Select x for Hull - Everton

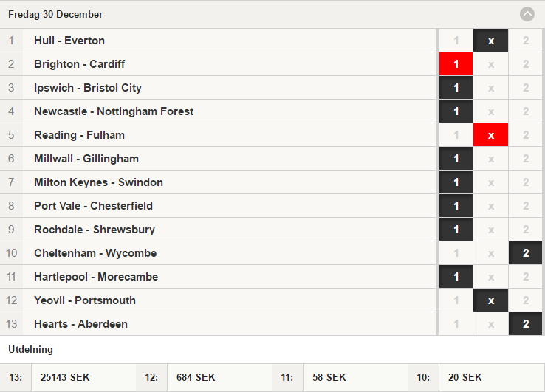(490, 41)
